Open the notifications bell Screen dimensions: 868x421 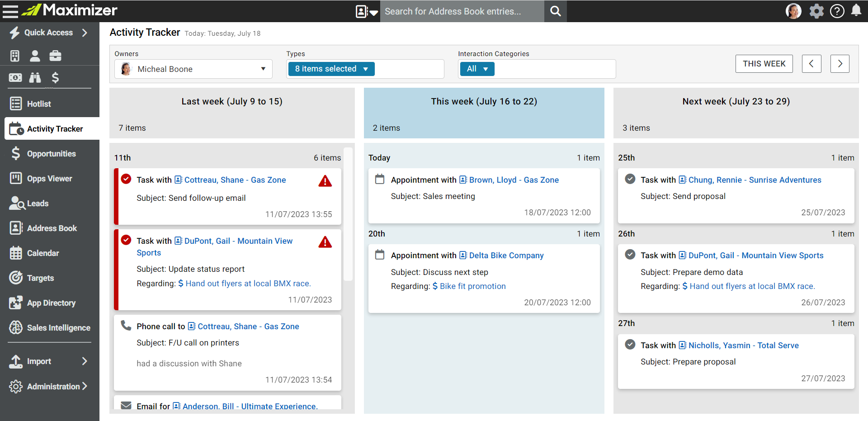pos(856,10)
